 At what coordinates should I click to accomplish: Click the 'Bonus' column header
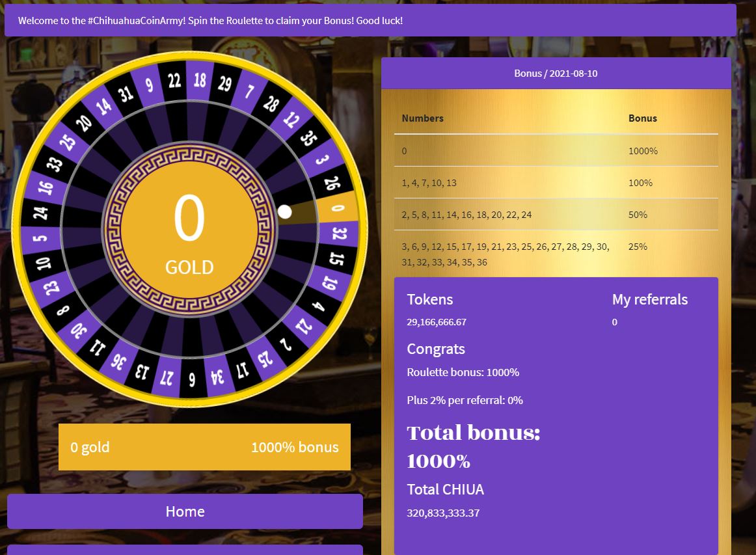[643, 118]
